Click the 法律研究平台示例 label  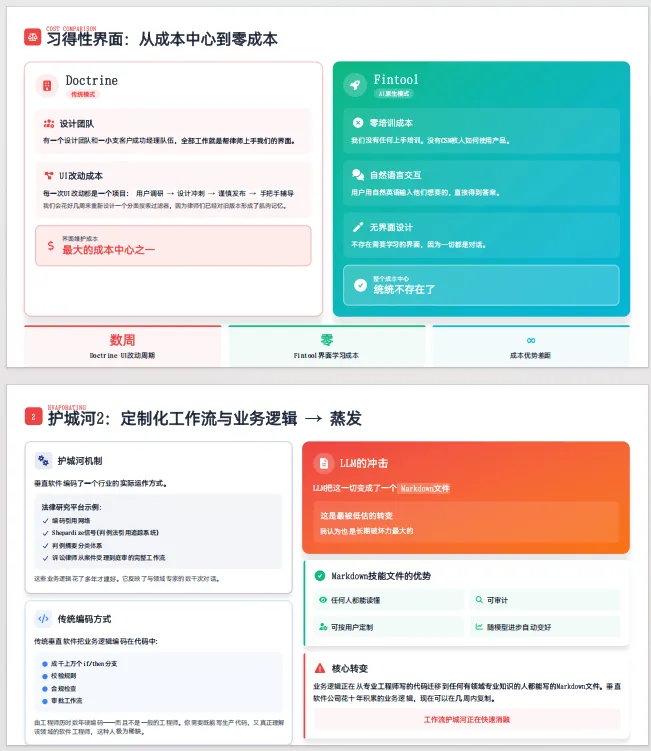[71, 507]
